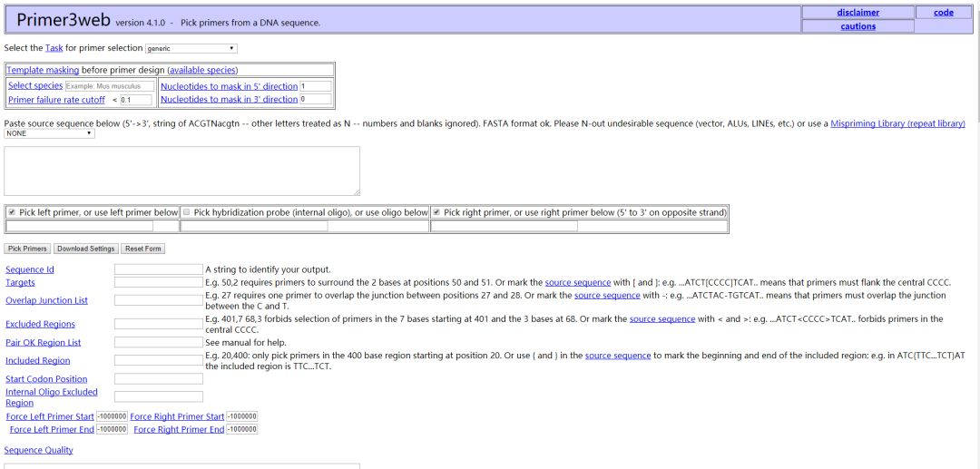Click inside the source sequence text area
This screenshot has width=980, height=469.
click(181, 171)
